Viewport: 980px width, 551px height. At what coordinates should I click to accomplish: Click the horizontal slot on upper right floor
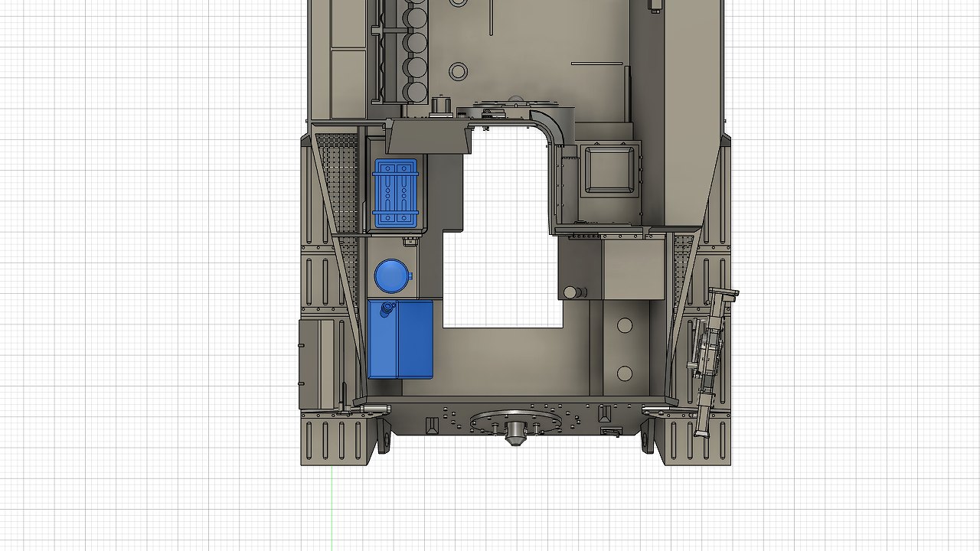(x=597, y=64)
